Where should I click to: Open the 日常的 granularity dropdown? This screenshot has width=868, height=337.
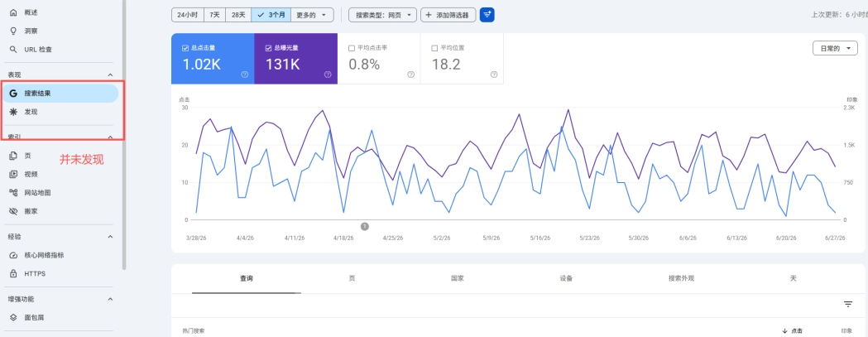(x=836, y=48)
